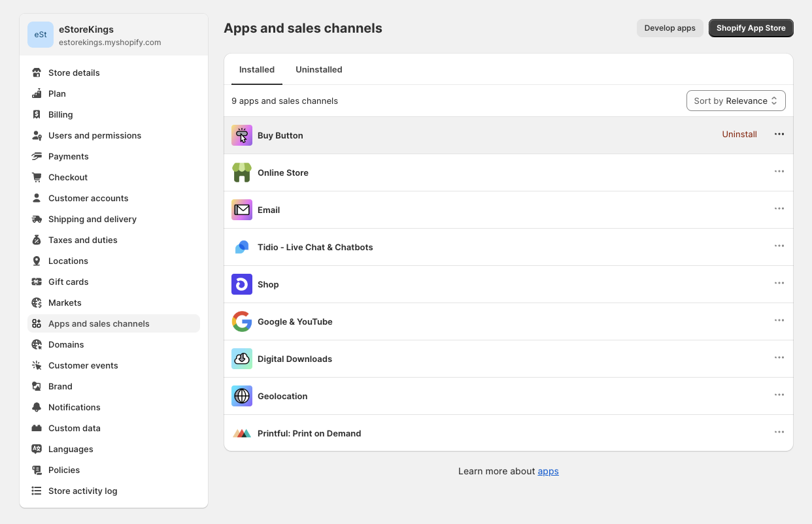Viewport: 812px width, 524px height.
Task: Open the options menu for Tidio
Action: [x=779, y=246]
